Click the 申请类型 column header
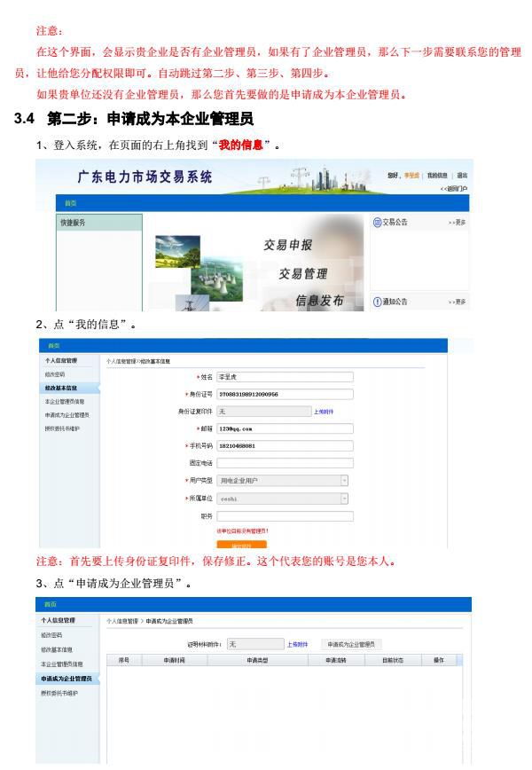532x770 pixels. coord(257,661)
